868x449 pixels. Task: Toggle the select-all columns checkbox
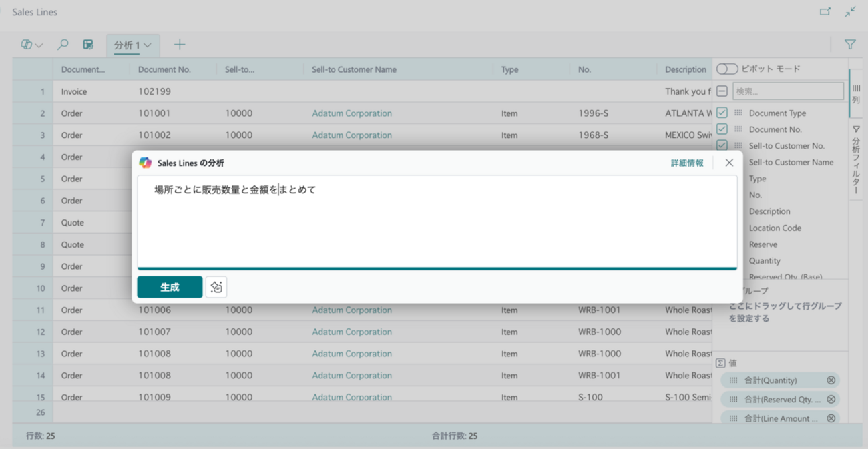pos(722,91)
